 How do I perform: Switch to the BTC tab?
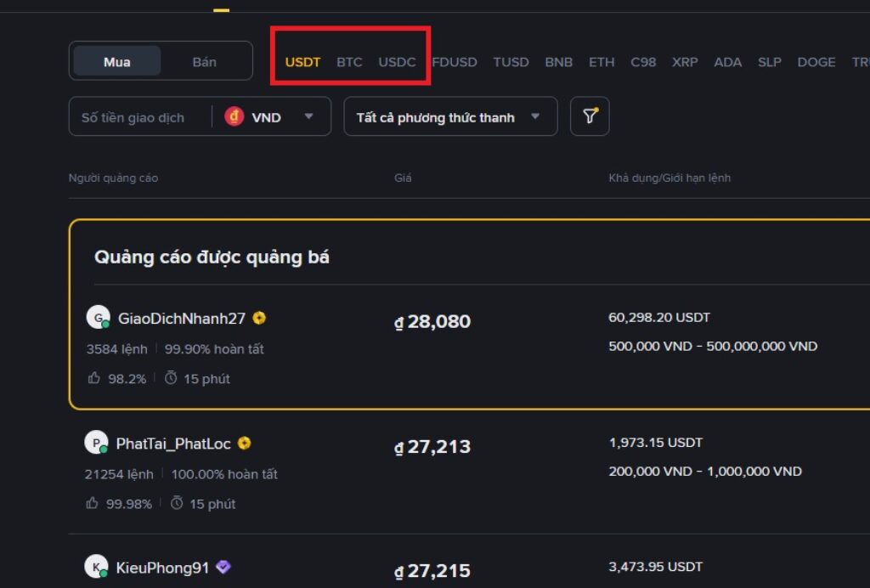coord(350,61)
